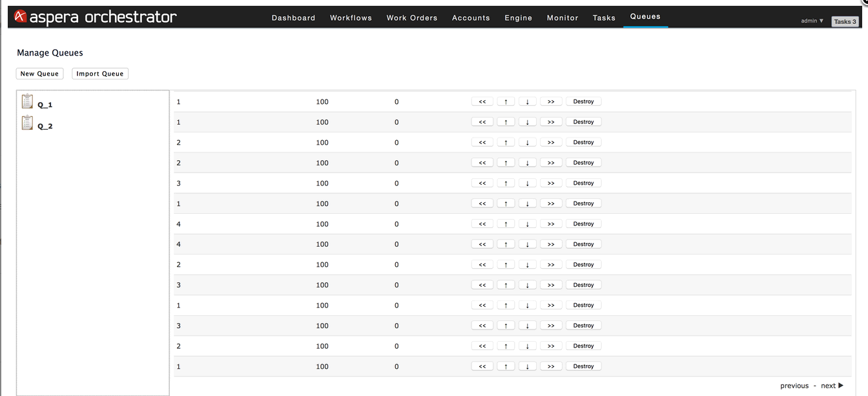The width and height of the screenshot is (868, 396).
Task: Select the Q_2 queue name
Action: [x=45, y=126]
